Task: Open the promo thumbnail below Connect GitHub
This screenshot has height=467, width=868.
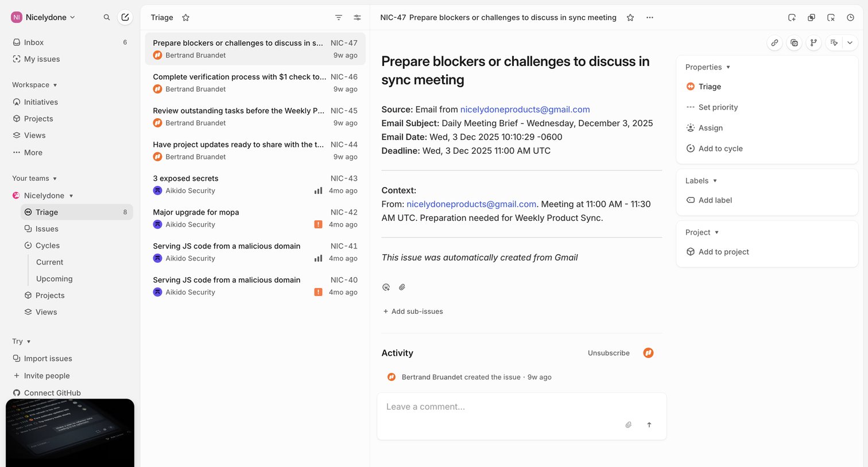Action: click(x=70, y=433)
